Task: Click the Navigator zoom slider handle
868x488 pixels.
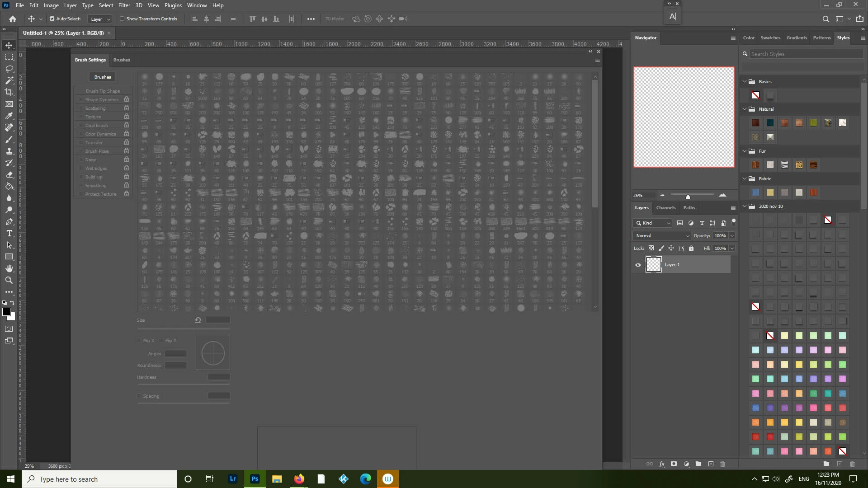Action: [x=688, y=197]
